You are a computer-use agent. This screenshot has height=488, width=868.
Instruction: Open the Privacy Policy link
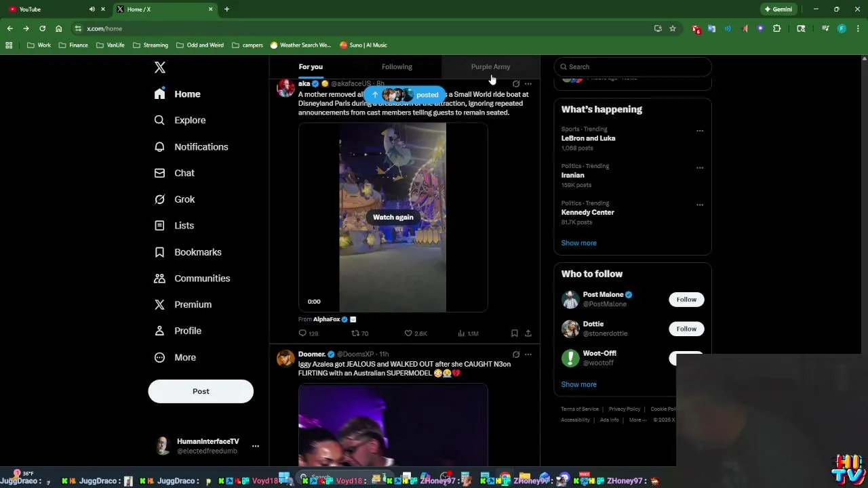click(x=625, y=409)
